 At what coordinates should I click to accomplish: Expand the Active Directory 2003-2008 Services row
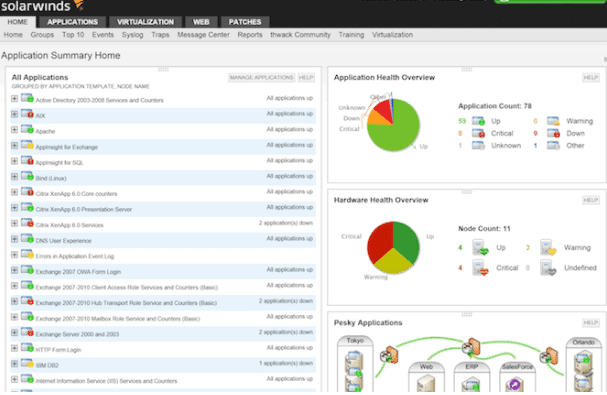click(14, 98)
